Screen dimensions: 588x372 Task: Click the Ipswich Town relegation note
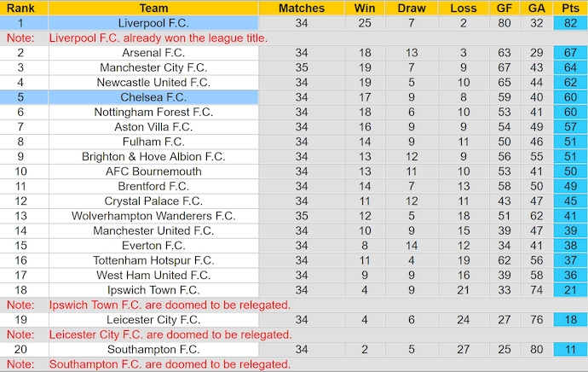tap(170, 305)
